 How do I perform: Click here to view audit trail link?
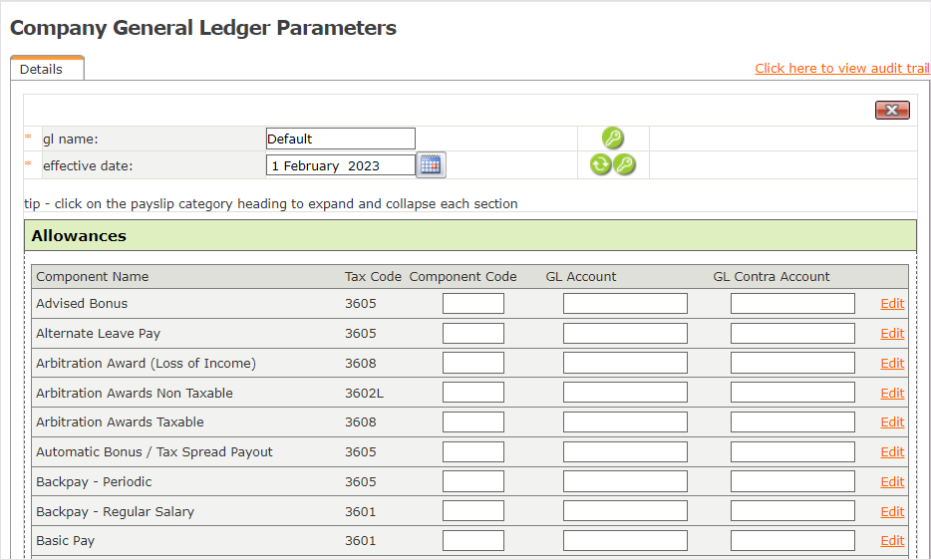(x=841, y=69)
